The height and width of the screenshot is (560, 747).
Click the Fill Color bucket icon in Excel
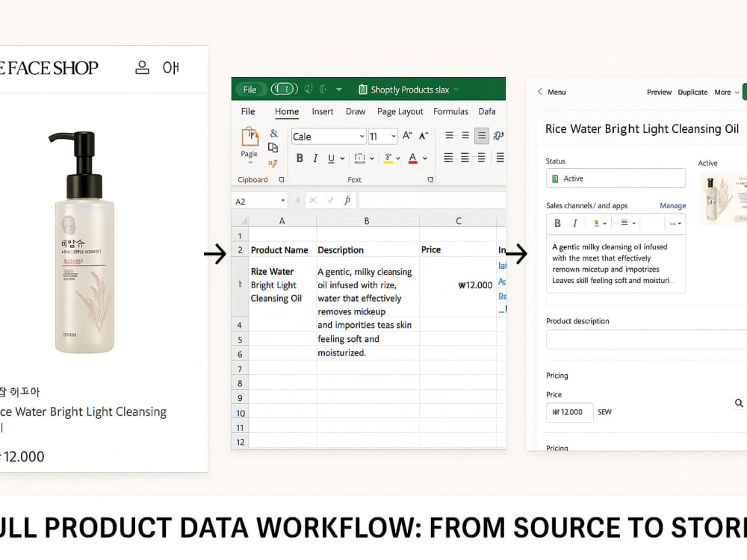[388, 158]
